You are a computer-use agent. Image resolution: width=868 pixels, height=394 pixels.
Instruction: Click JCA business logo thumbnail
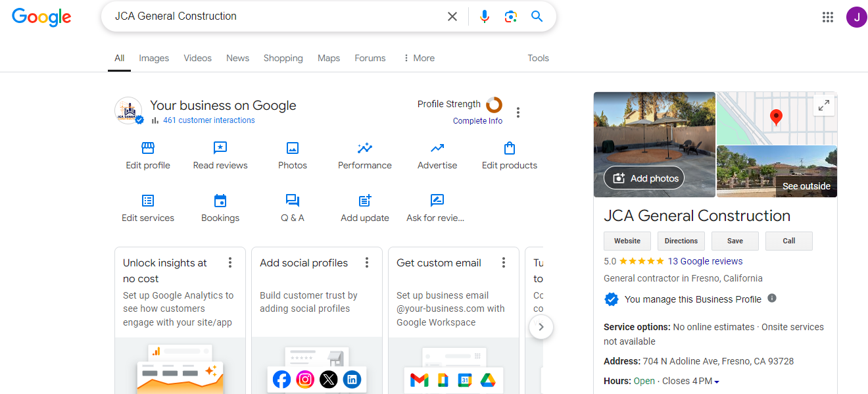coord(129,111)
